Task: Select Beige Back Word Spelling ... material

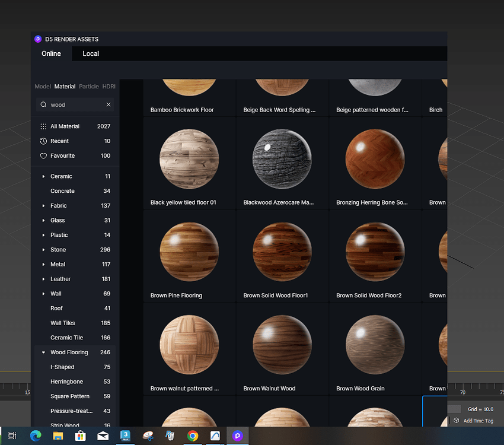Action: [x=282, y=98]
